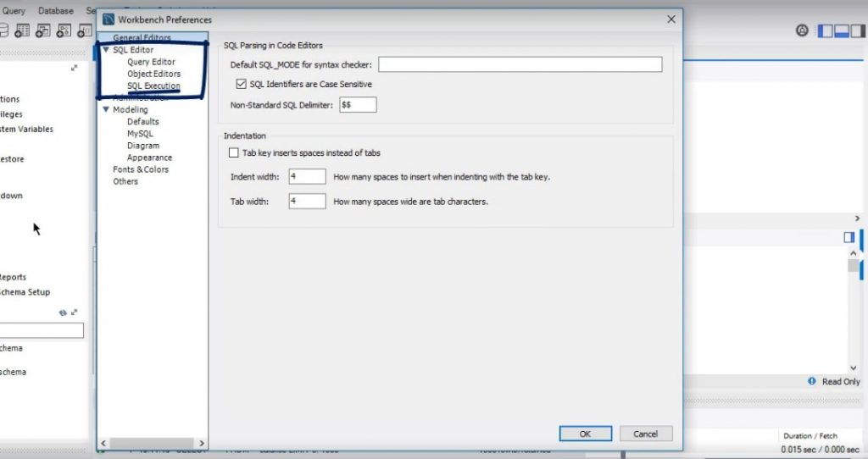Click the Default SQL_MODE input field
The height and width of the screenshot is (459, 868).
(x=520, y=65)
